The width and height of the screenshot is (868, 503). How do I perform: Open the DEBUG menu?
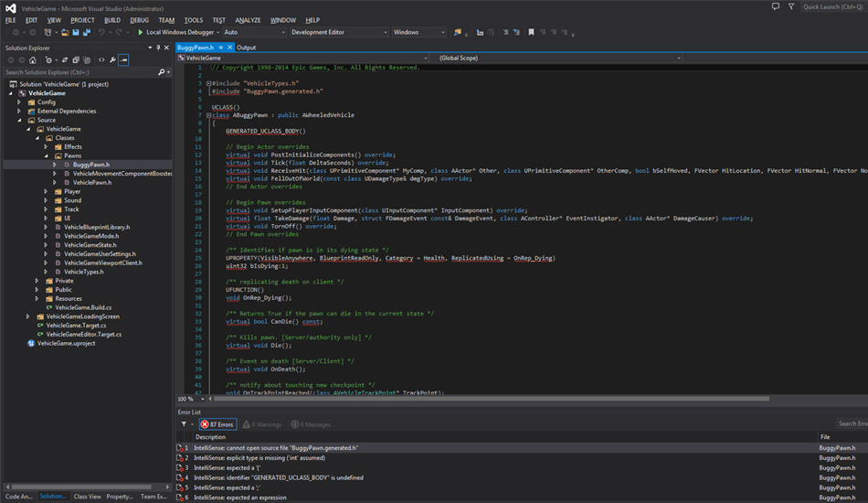point(139,20)
